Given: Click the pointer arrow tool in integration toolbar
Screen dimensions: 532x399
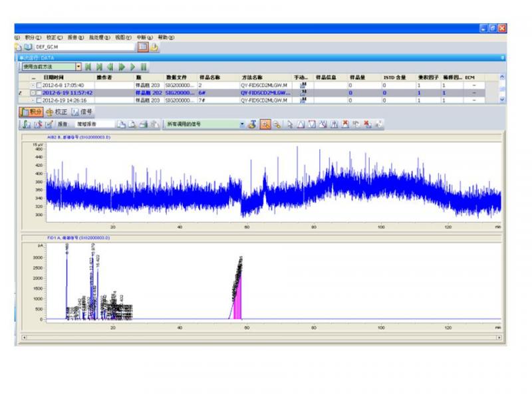Looking at the screenshot, I should (290, 124).
